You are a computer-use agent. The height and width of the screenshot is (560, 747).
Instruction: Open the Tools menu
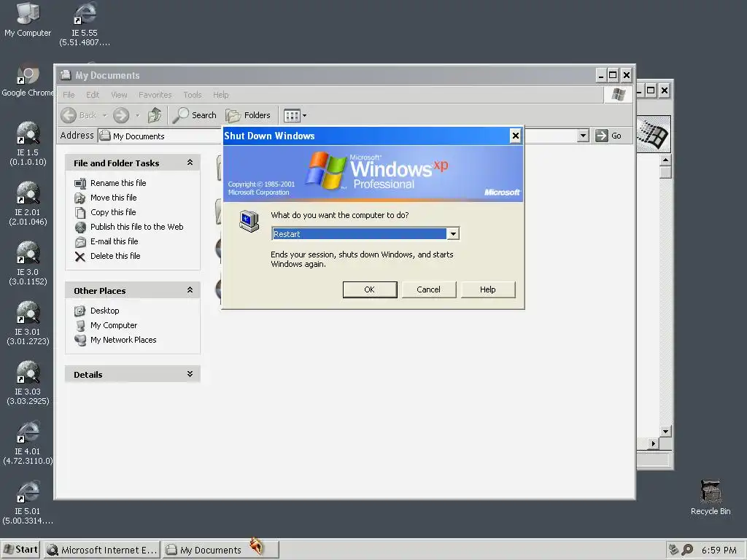193,95
